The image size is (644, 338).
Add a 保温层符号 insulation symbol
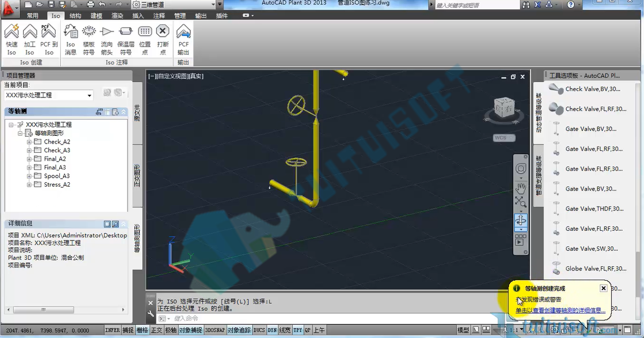click(126, 40)
